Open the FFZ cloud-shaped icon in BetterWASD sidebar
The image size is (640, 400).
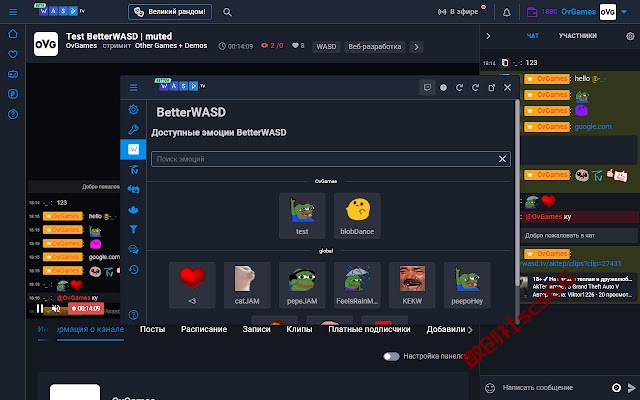click(x=133, y=210)
